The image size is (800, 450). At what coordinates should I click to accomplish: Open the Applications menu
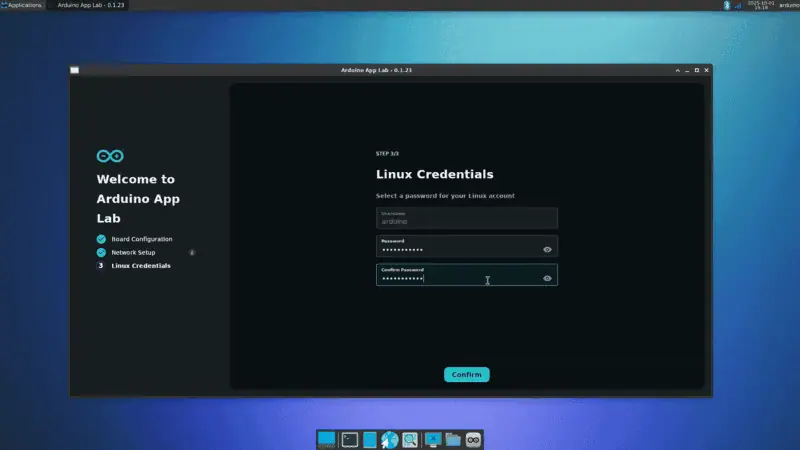pyautogui.click(x=21, y=5)
